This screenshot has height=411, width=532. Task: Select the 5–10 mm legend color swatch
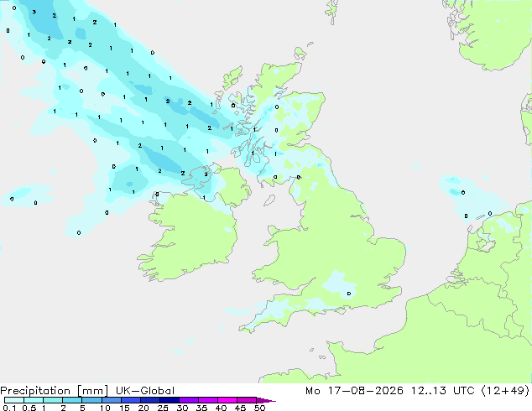[91, 400]
